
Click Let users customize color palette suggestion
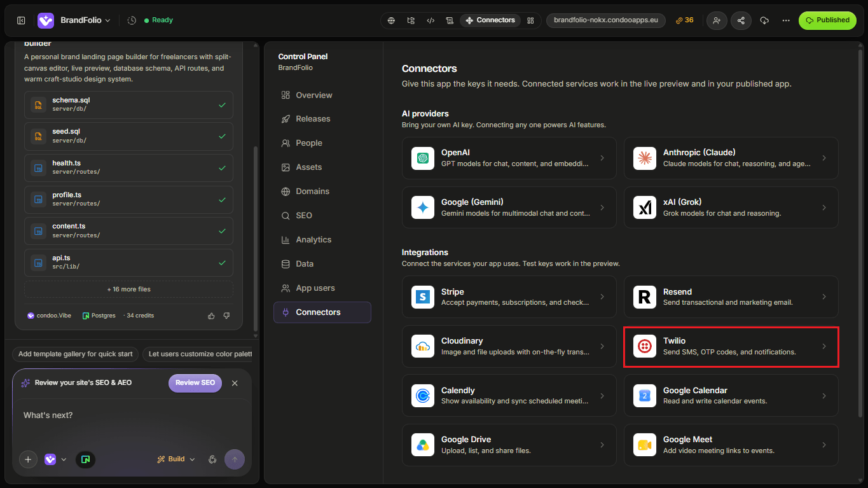click(197, 354)
